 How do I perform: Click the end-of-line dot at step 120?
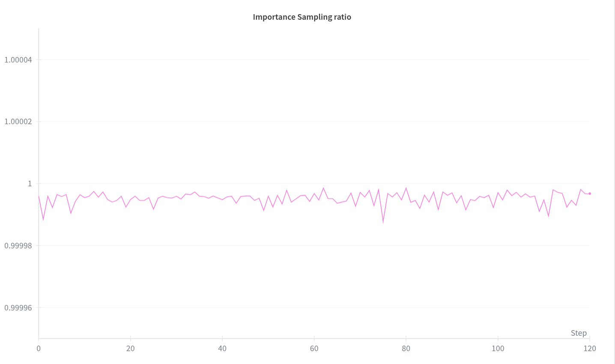pyautogui.click(x=590, y=194)
